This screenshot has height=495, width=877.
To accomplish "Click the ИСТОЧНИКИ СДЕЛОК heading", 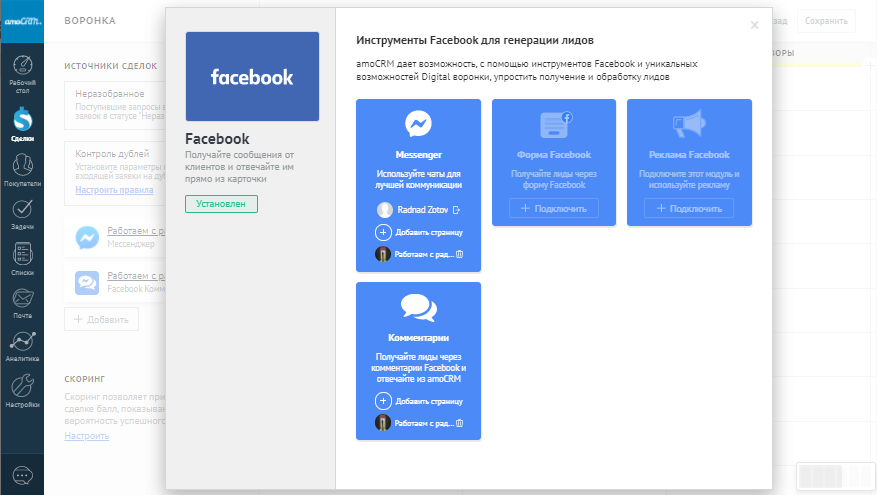I will (x=111, y=66).
